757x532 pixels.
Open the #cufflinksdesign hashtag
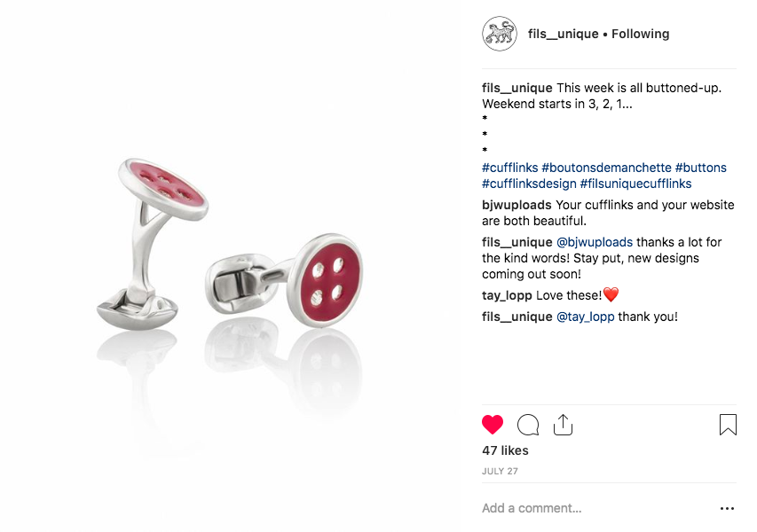tap(529, 184)
